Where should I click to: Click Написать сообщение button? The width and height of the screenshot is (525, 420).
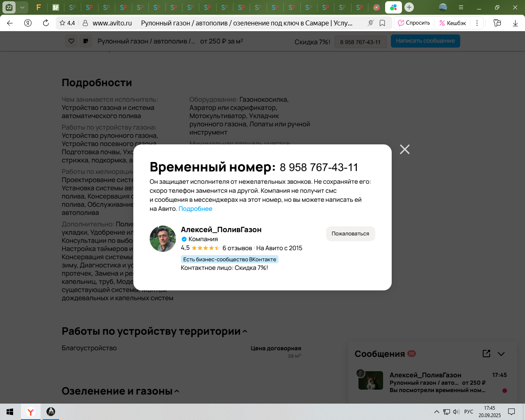point(425,41)
